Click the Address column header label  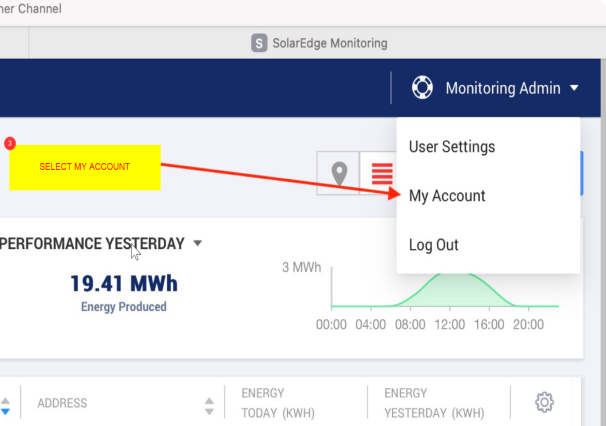point(62,403)
